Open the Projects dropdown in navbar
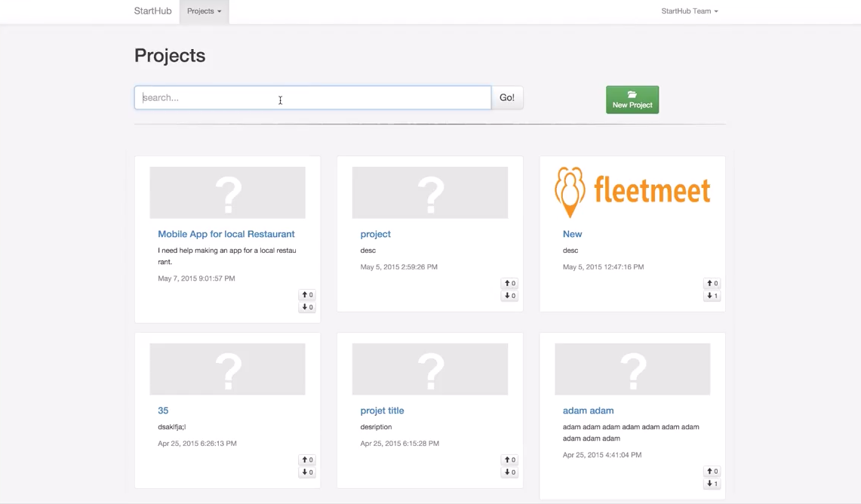Viewport: 861px width, 504px height. click(204, 11)
